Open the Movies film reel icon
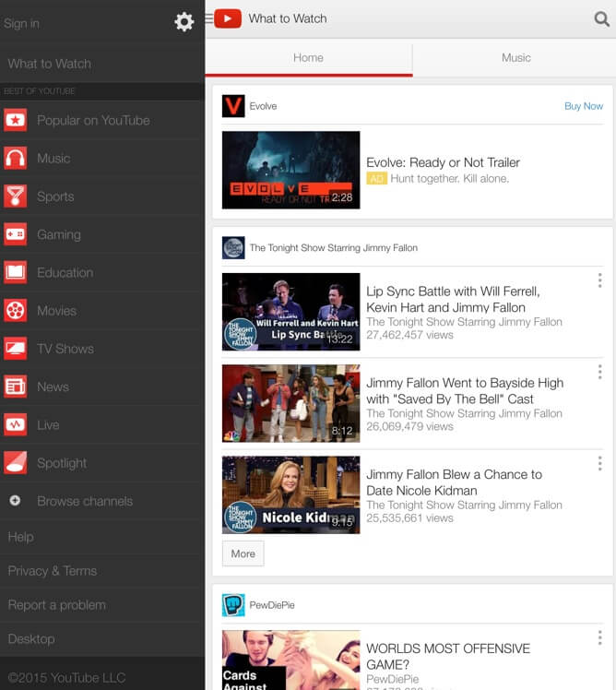This screenshot has height=690, width=616. click(15, 311)
